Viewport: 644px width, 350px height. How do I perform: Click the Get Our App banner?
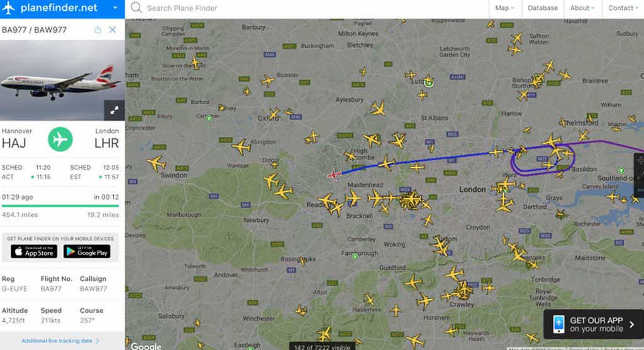point(594,324)
